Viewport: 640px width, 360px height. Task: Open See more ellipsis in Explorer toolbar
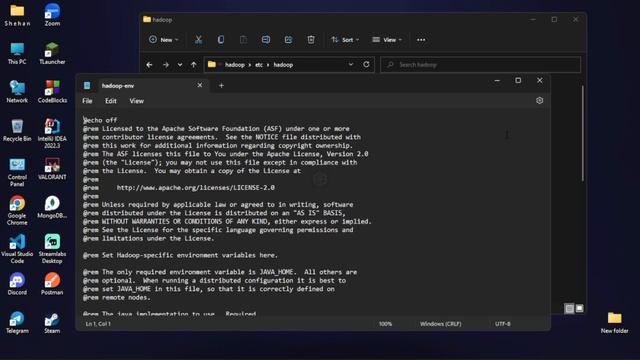point(421,40)
